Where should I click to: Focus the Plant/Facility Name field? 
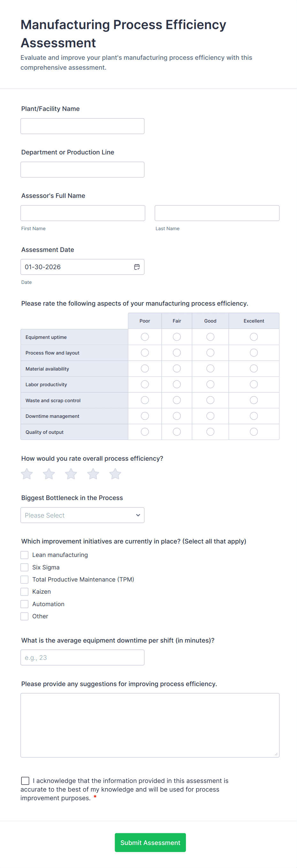click(x=82, y=126)
